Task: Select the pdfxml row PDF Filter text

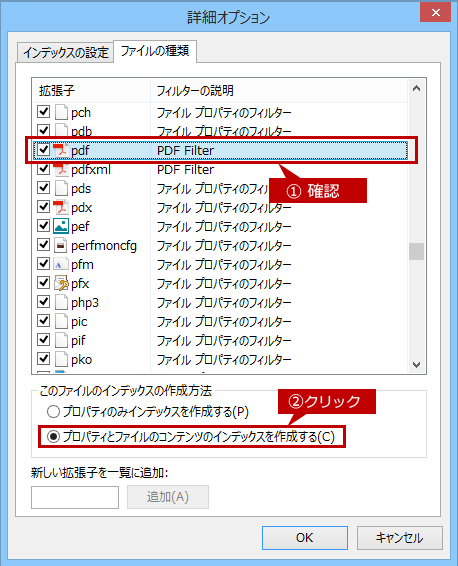Action: pos(185,169)
